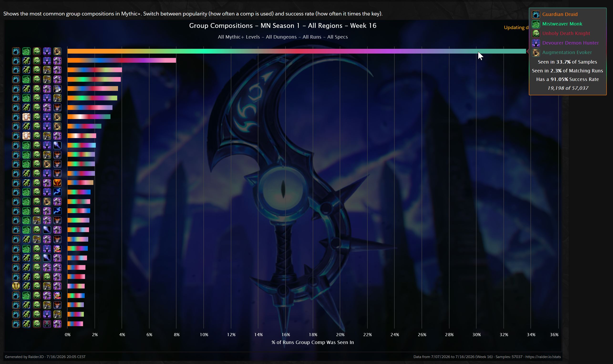Click the Mistweaver Monk icon in the tooltip
The image size is (613, 364).
pos(536,24)
